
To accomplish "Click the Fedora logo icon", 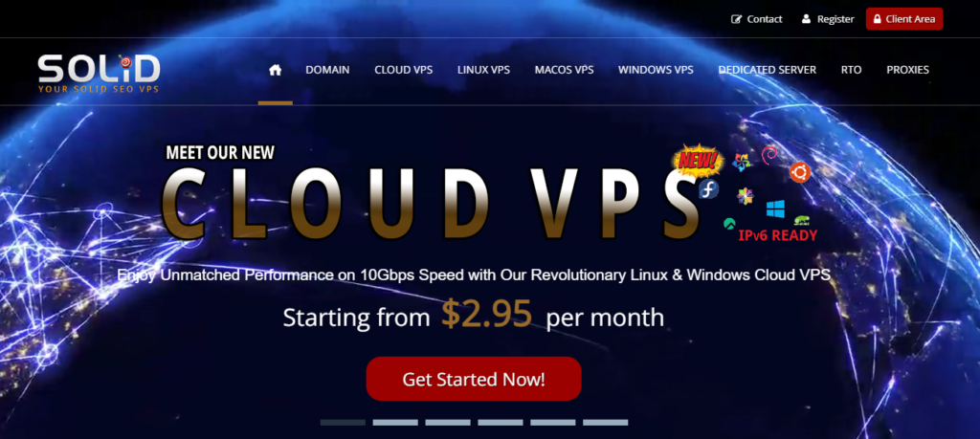I will click(x=709, y=188).
